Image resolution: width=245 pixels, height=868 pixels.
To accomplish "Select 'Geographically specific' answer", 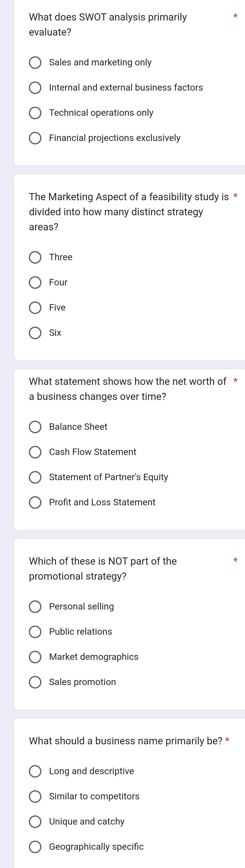I will 35,847.
